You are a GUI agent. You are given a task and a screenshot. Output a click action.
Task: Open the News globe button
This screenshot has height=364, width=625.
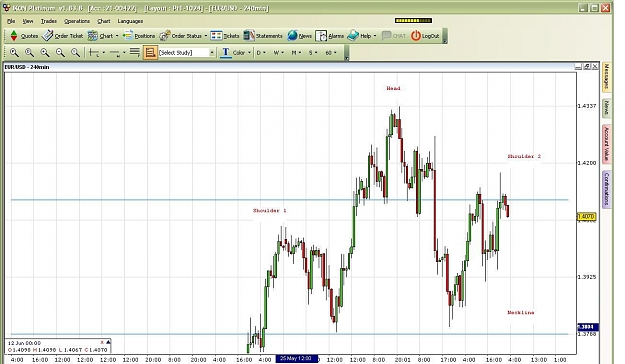299,36
